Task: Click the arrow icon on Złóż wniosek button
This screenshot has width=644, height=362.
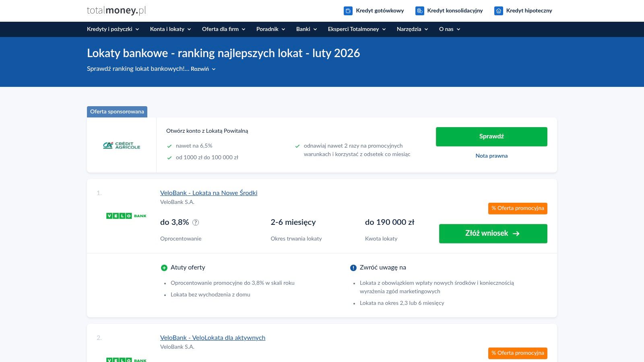Action: tap(516, 234)
